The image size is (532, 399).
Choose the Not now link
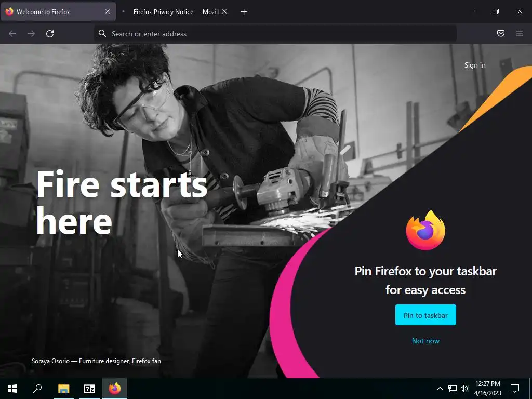click(425, 341)
